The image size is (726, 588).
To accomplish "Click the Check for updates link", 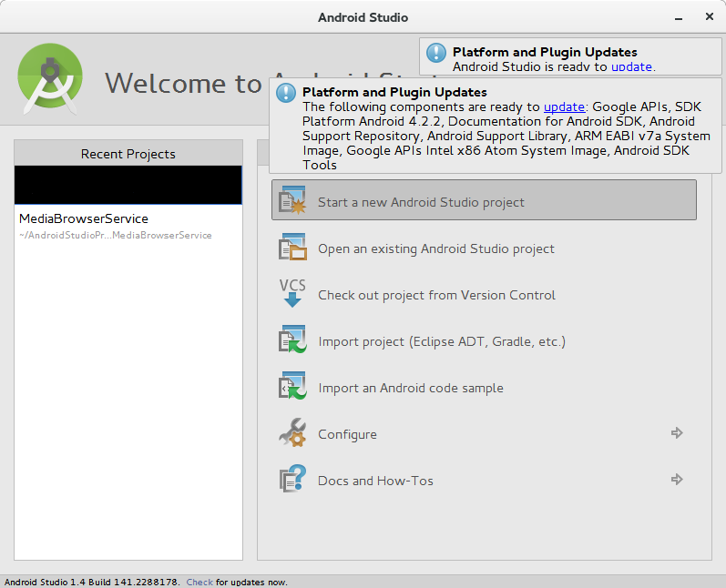I will coord(199,582).
